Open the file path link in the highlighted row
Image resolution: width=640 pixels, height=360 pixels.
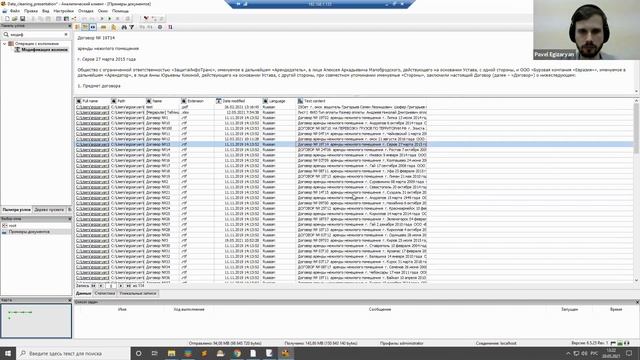click(93, 144)
